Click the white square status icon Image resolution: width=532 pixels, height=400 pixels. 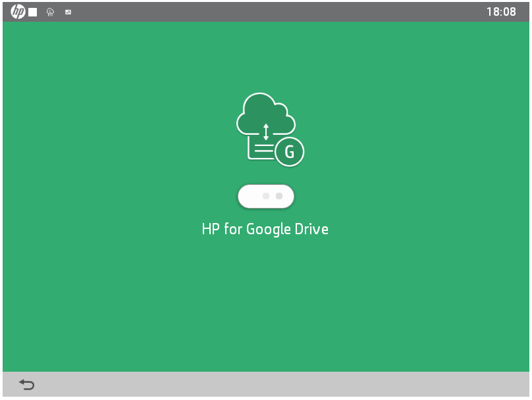(32, 12)
